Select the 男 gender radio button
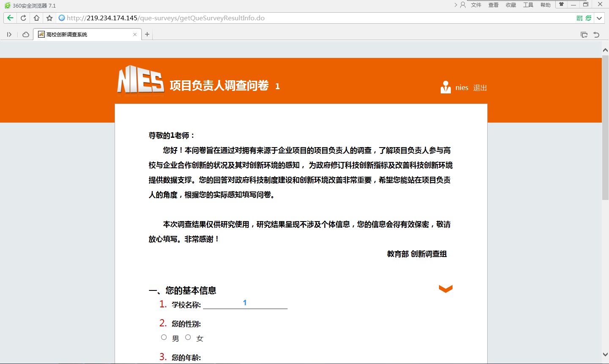Screen dimensions: 609x364 (164, 337)
